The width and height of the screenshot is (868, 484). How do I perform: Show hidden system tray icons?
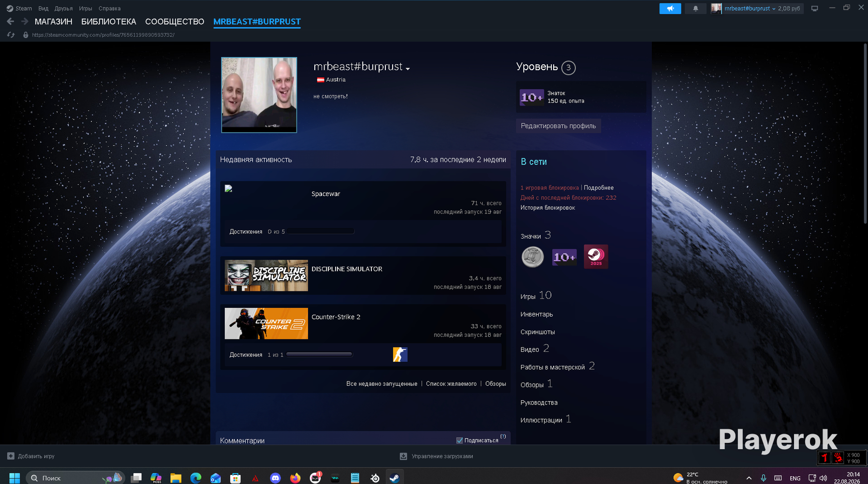point(749,478)
